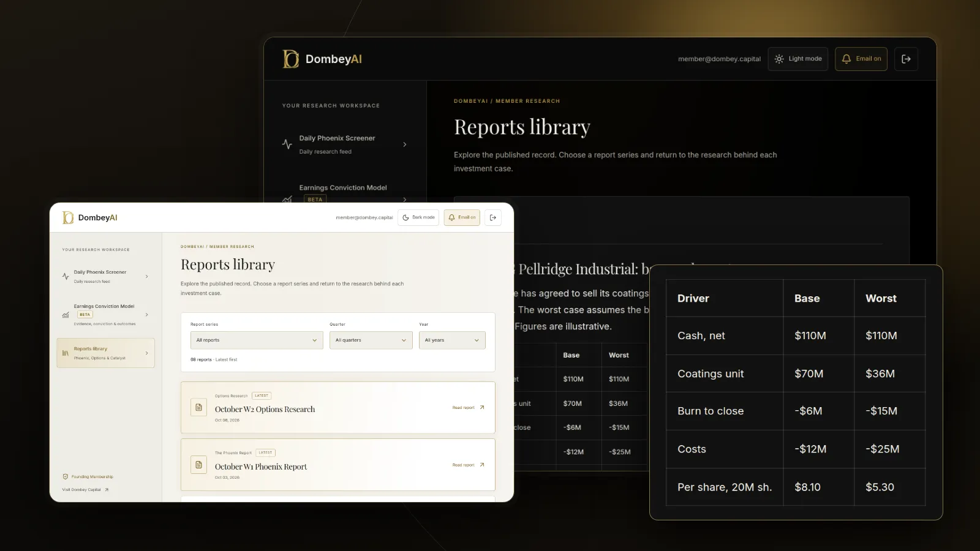
Task: Click the "$8.10" cell in the large table
Action: coord(807,487)
